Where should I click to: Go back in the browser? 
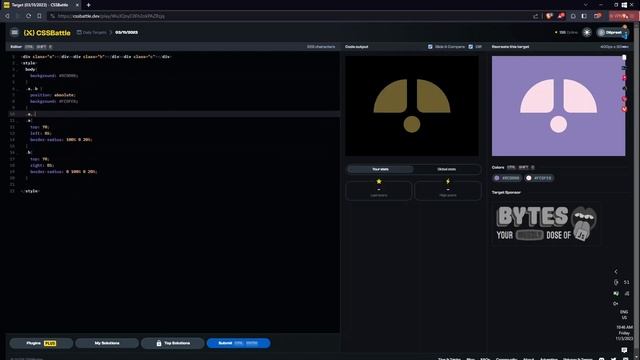pyautogui.click(x=7, y=16)
